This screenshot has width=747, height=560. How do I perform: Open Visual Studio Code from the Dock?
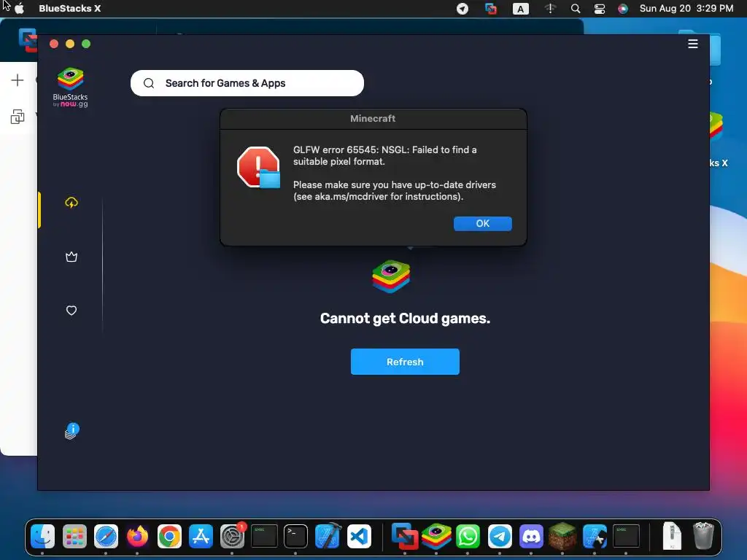point(359,537)
